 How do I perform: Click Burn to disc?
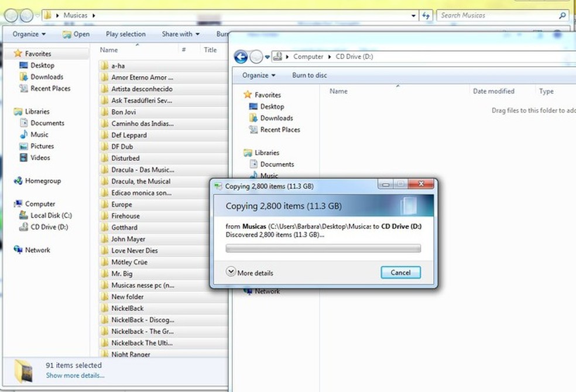tap(309, 75)
